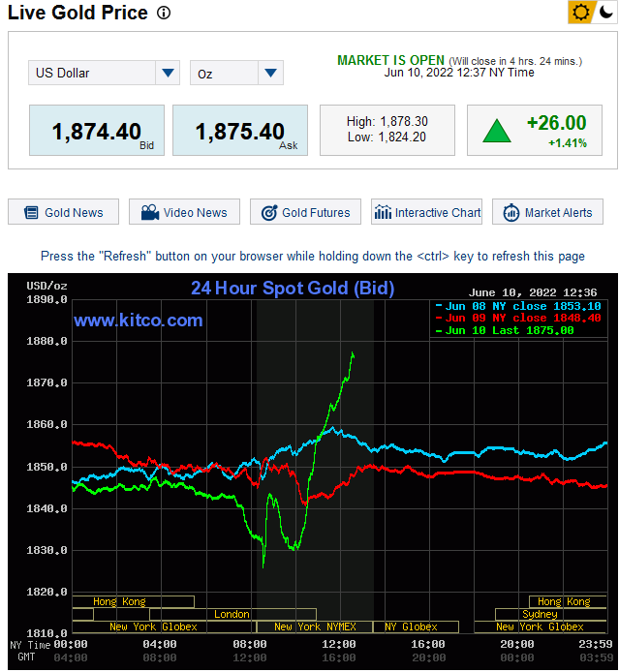The height and width of the screenshot is (672, 619).
Task: Open the Video News button
Action: [x=184, y=212]
